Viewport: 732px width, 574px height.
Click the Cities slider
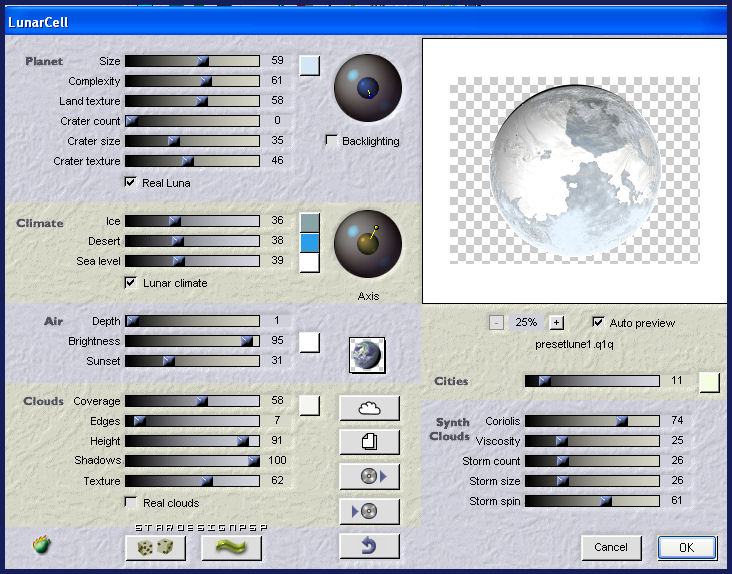click(592, 381)
